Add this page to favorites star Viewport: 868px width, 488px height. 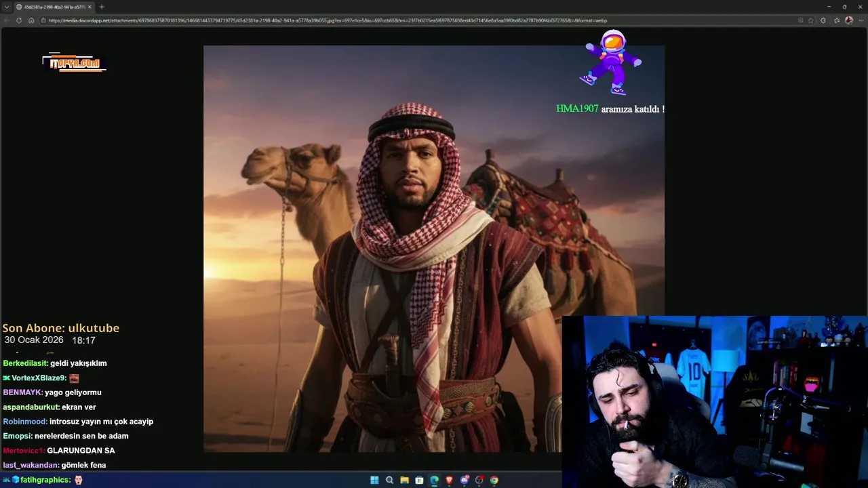pyautogui.click(x=811, y=20)
